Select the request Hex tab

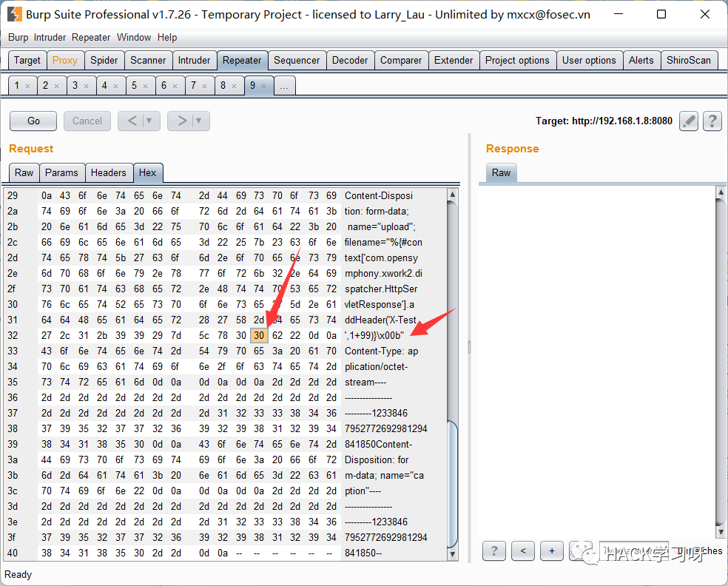pyautogui.click(x=148, y=172)
